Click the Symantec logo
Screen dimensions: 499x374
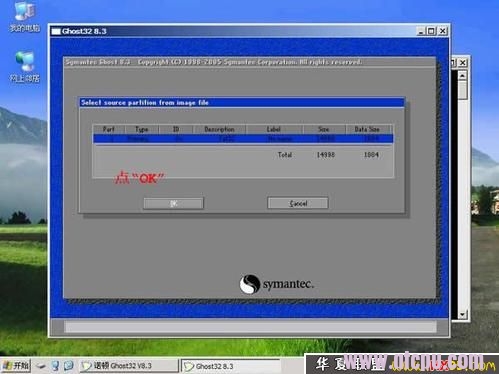click(277, 284)
